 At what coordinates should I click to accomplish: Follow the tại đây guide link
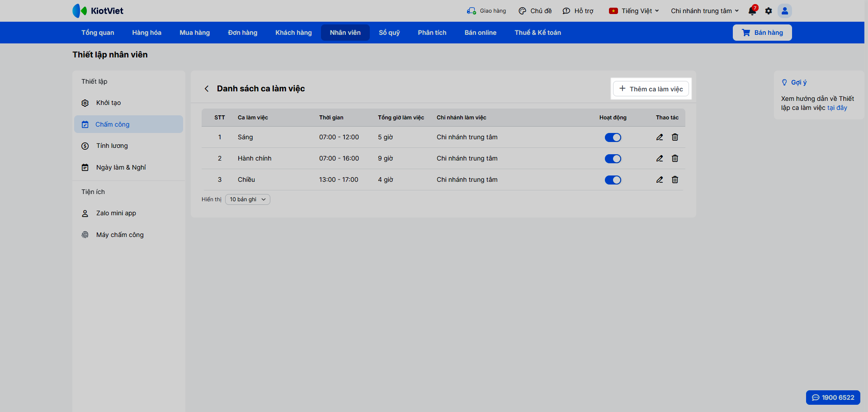coord(837,108)
